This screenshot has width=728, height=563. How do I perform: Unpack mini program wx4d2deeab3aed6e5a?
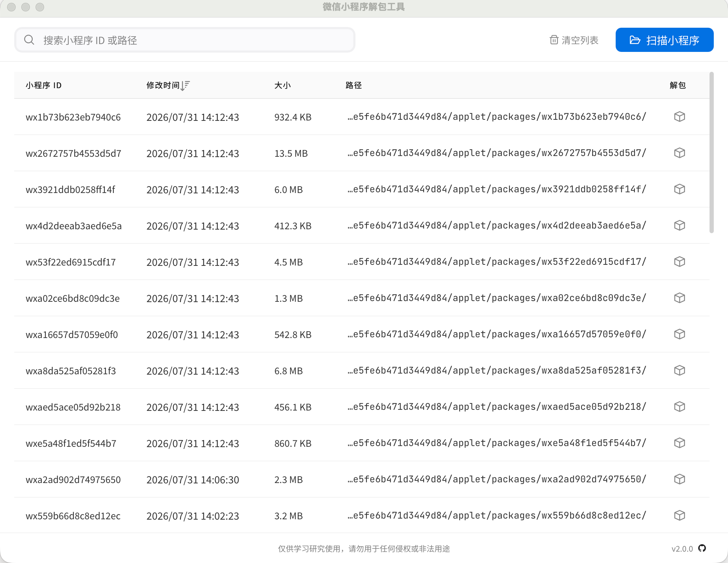coord(679,226)
